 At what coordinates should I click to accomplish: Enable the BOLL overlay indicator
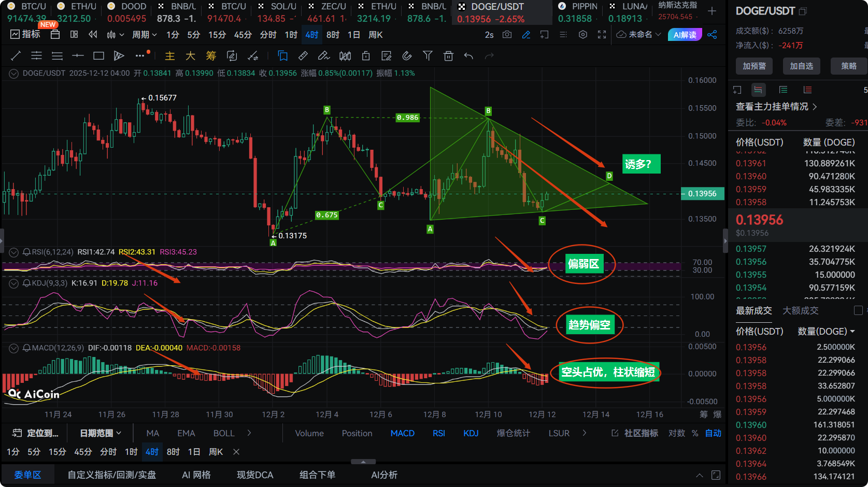[x=224, y=433]
